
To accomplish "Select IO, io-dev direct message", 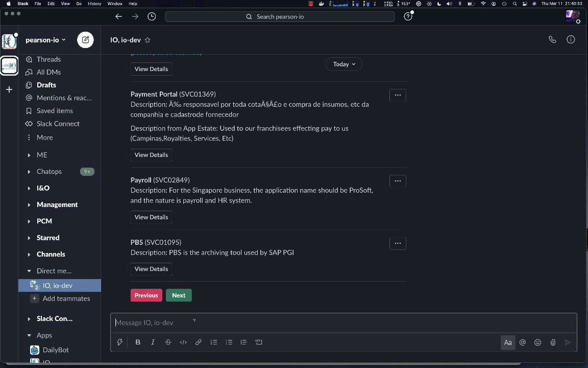I will 60,285.
